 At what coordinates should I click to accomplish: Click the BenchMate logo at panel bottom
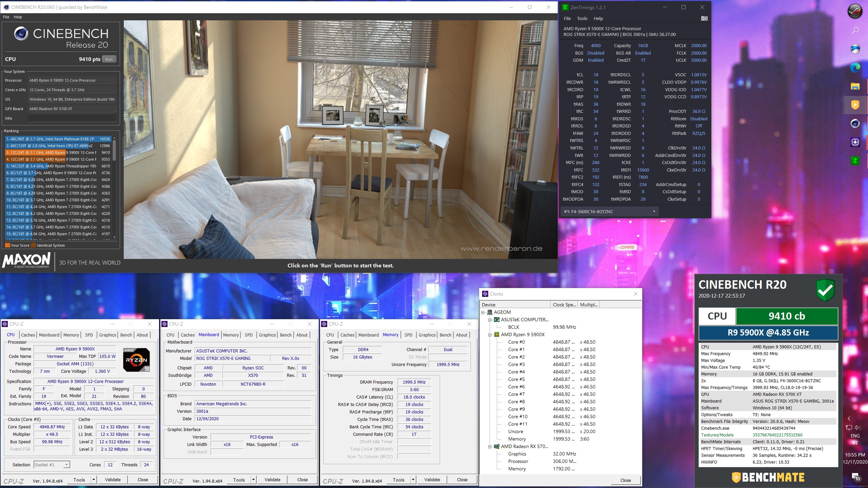coord(768,477)
